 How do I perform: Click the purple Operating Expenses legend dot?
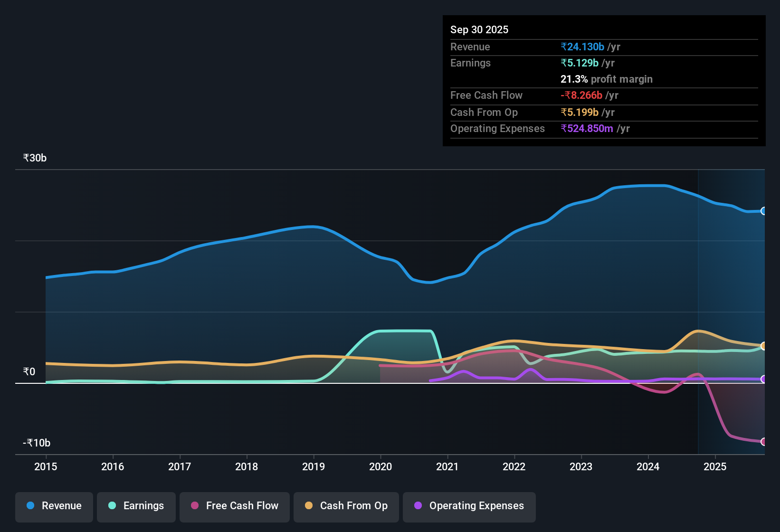(x=418, y=506)
